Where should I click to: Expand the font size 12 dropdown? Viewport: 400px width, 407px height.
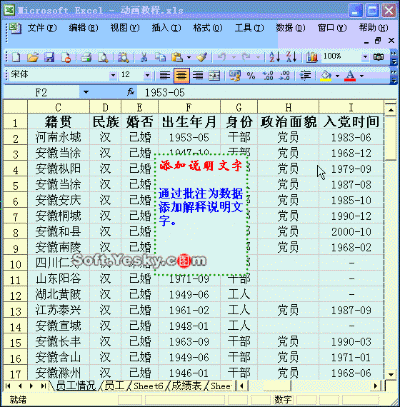point(147,75)
